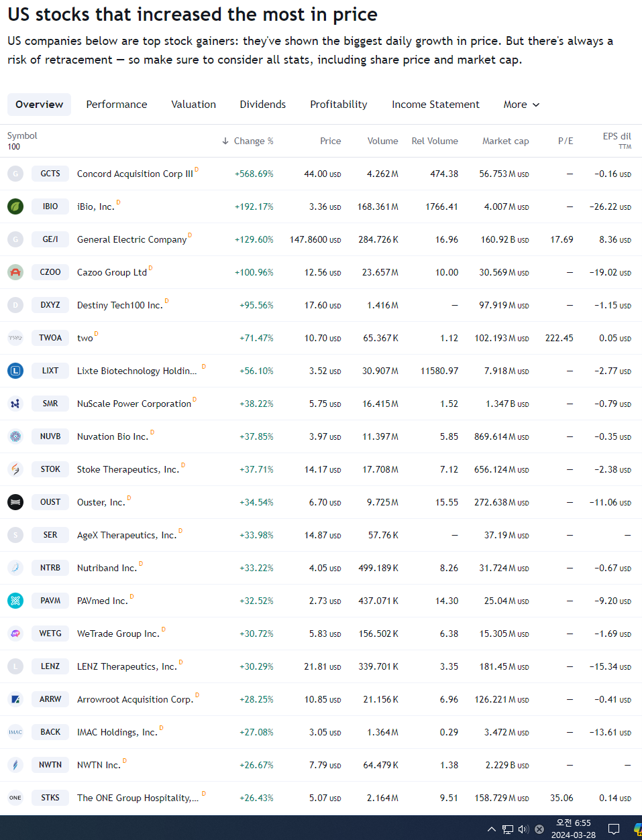Click The ONE Group logo icon
642x840 pixels.
coord(15,798)
